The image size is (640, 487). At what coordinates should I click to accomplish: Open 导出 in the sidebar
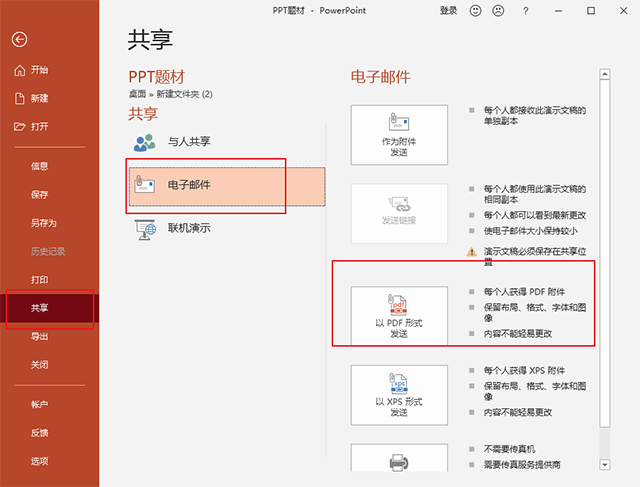(40, 336)
